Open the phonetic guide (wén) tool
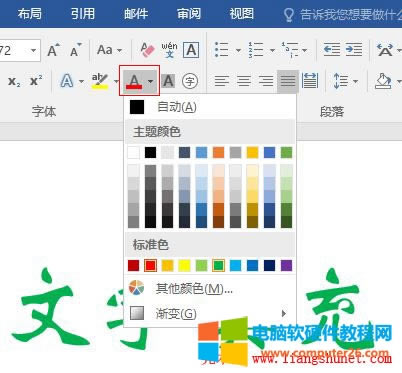This screenshot has height=373, width=402. 169,50
